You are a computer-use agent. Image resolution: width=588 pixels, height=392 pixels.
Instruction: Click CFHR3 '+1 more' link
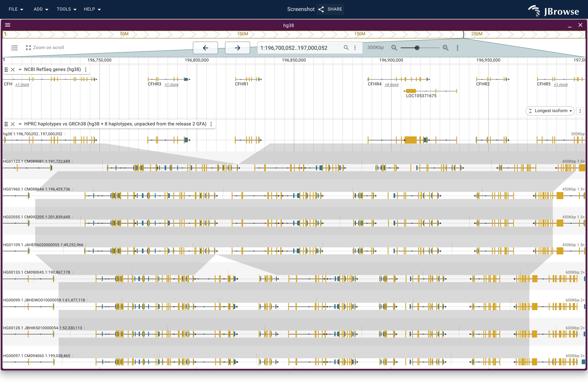[171, 84]
